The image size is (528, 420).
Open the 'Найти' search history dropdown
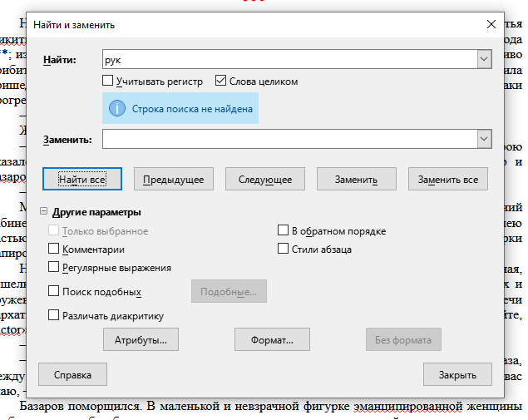coord(482,60)
